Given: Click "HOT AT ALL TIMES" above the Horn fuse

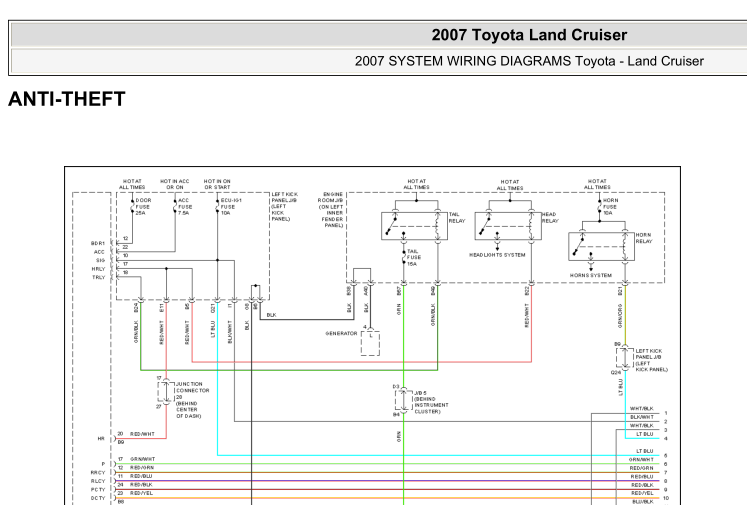Looking at the screenshot, I should click(x=597, y=184).
